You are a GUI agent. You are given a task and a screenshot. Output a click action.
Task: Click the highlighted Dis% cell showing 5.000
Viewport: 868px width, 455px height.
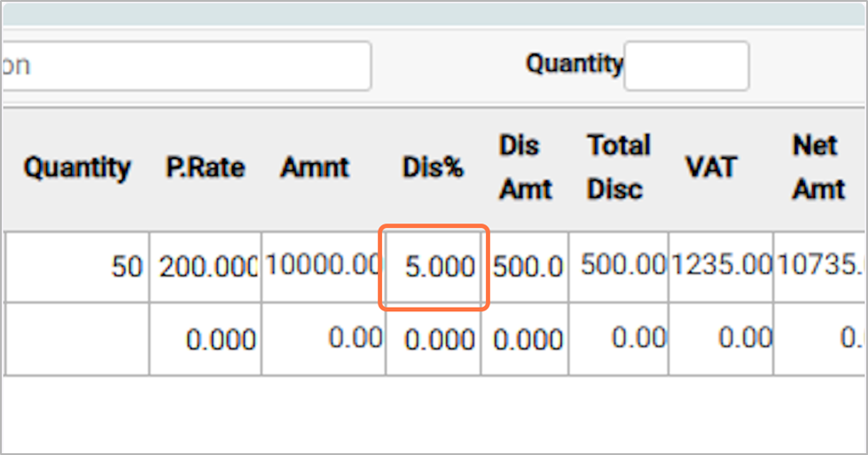434,267
